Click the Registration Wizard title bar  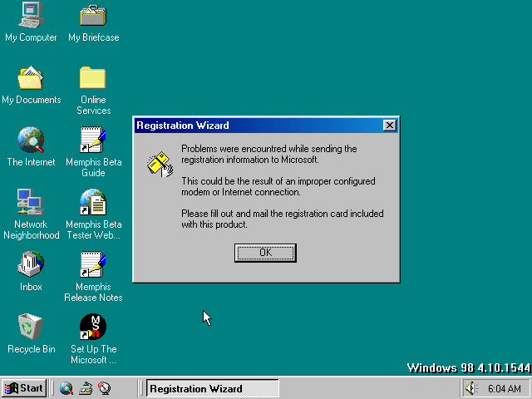point(266,126)
